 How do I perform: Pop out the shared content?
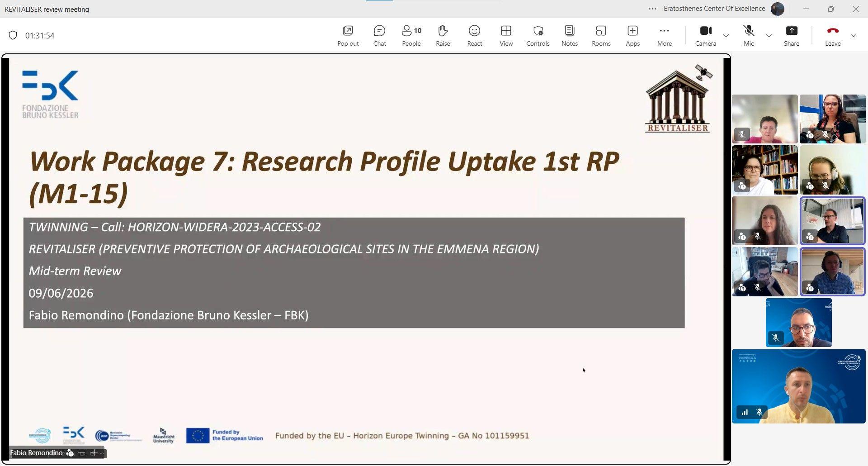(348, 36)
